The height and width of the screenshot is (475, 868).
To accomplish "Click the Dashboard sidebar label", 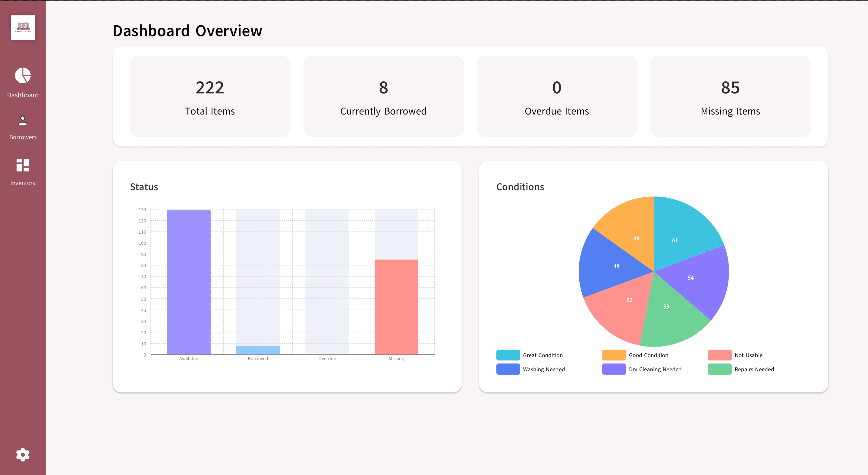I will tap(23, 95).
